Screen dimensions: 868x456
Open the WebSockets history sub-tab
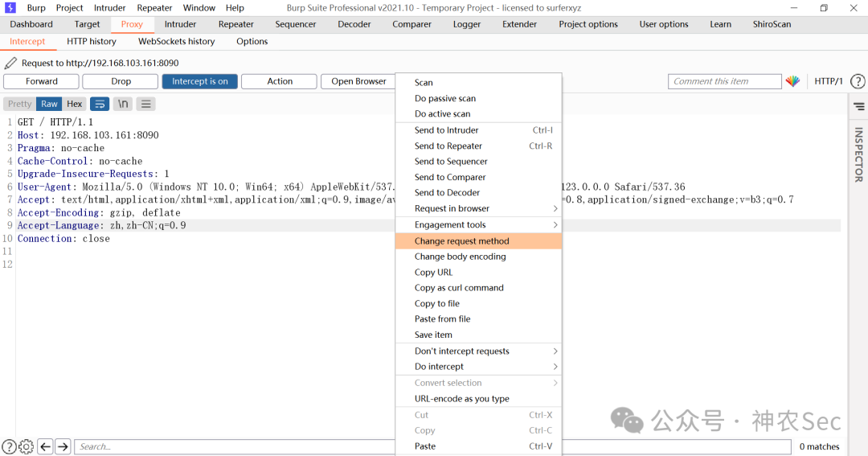coord(177,42)
